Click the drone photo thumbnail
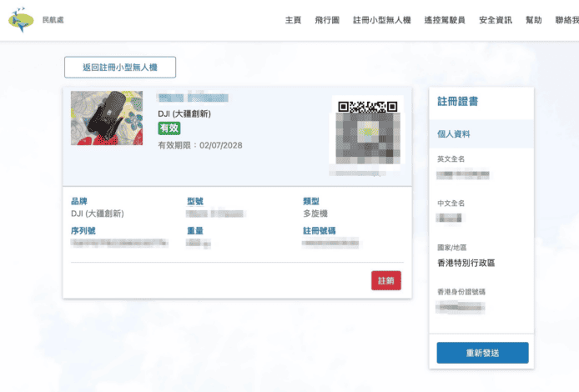 pos(107,118)
